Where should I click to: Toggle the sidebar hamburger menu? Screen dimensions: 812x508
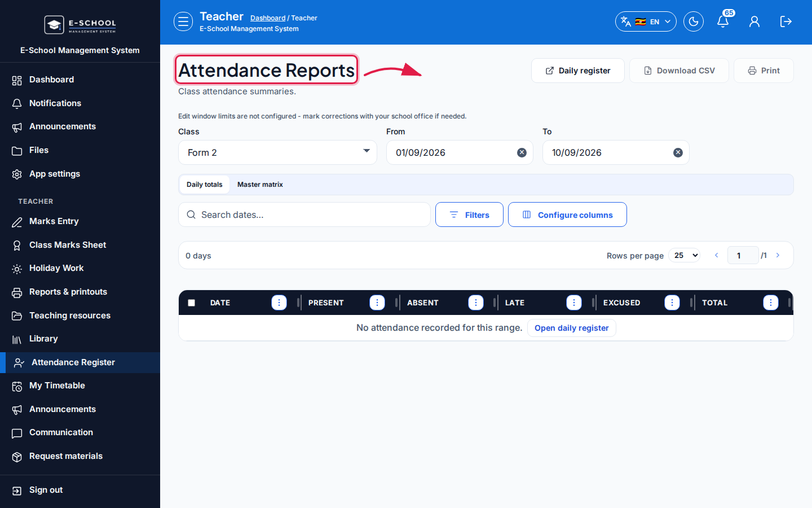point(183,21)
